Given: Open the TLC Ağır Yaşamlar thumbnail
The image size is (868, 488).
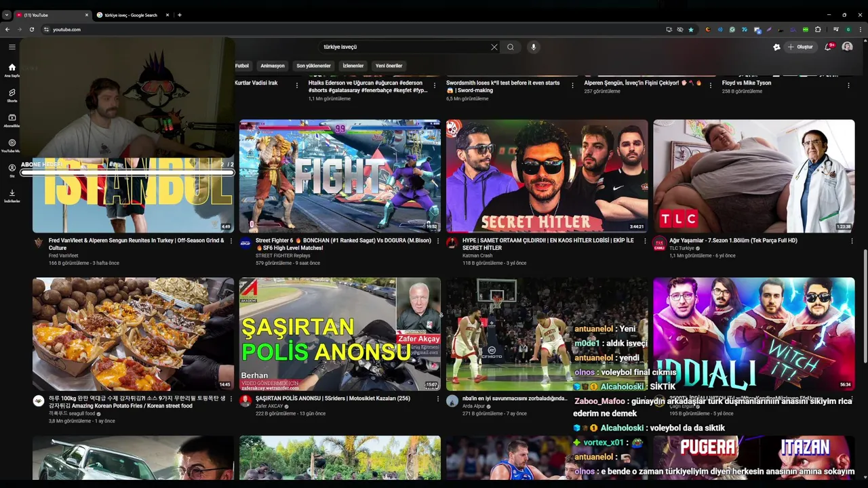Looking at the screenshot, I should [754, 176].
